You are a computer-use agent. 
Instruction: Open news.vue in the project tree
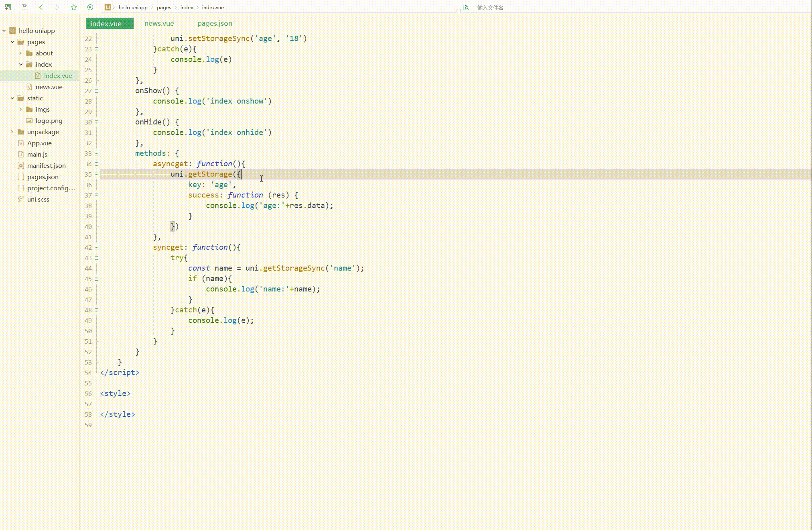point(49,87)
